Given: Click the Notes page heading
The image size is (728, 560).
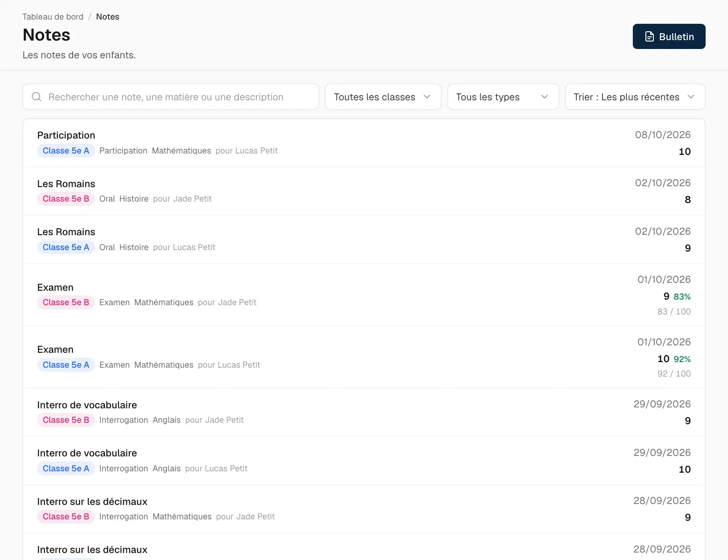Looking at the screenshot, I should coord(47,35).
